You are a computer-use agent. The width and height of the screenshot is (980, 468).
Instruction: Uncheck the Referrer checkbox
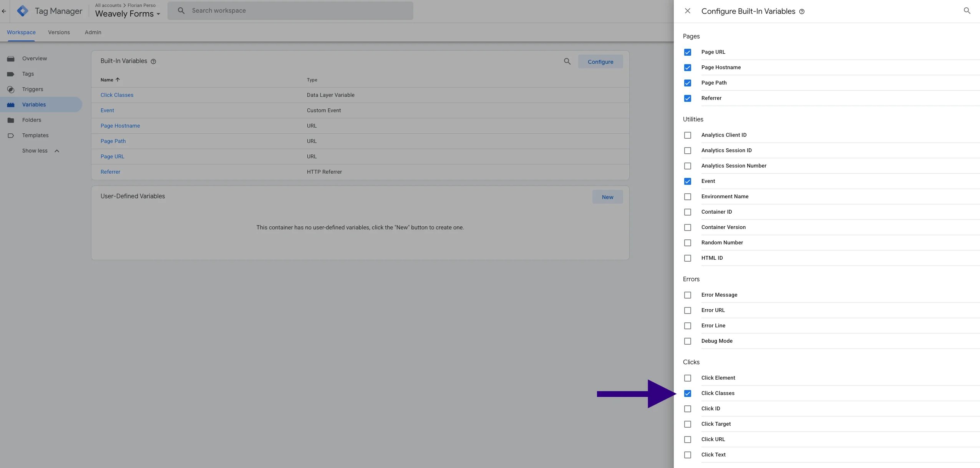pyautogui.click(x=688, y=98)
